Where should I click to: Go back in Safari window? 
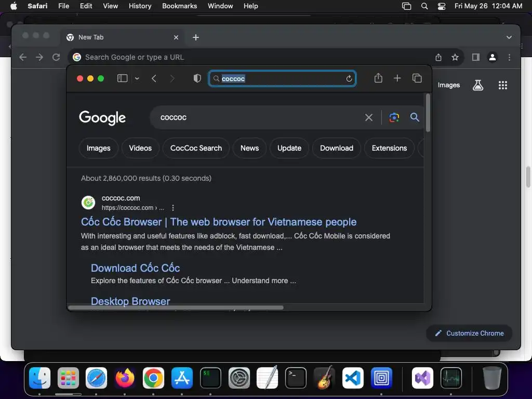pos(154,79)
